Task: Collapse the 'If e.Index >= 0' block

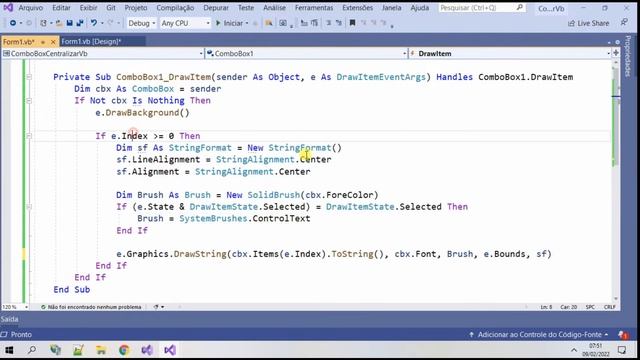Action: [x=29, y=136]
